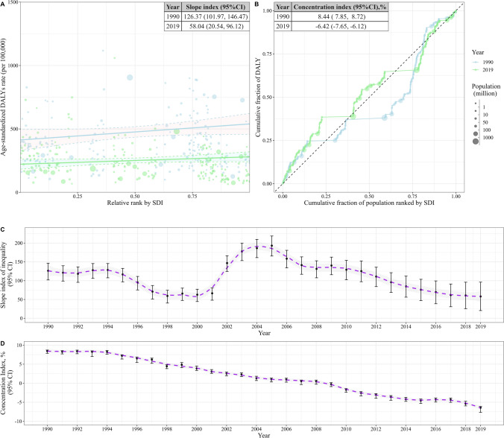Viewport: 504px width, 438px height.
Task: Click the "Concentration Index, % (95% CI)" axis title
Action: (7, 383)
